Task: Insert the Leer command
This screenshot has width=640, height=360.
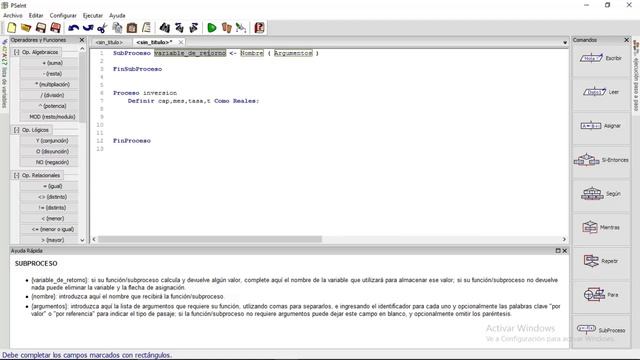Action: click(x=601, y=92)
